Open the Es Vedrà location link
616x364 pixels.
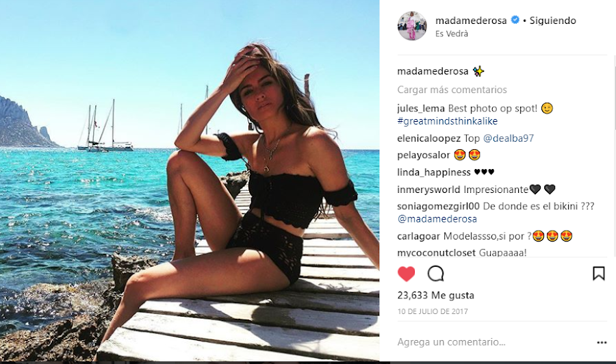click(452, 34)
